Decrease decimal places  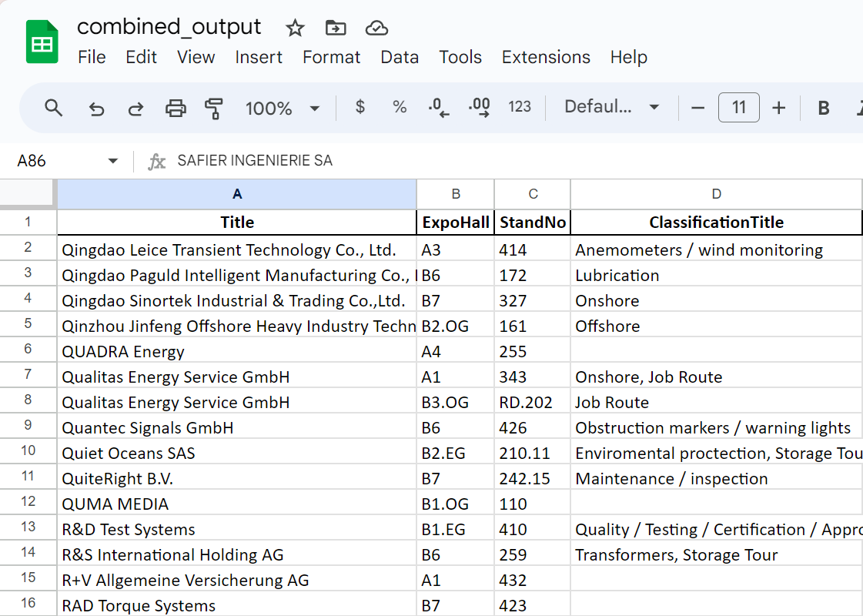click(x=439, y=107)
